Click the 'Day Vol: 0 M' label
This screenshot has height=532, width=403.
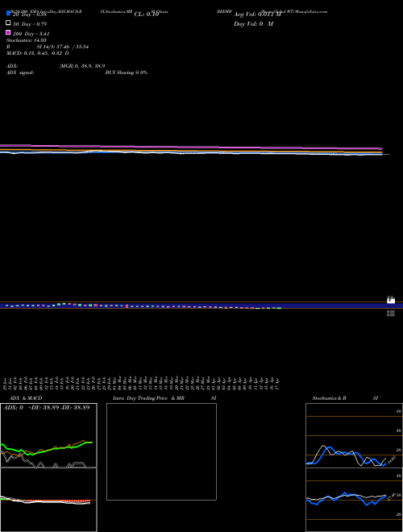(253, 23)
